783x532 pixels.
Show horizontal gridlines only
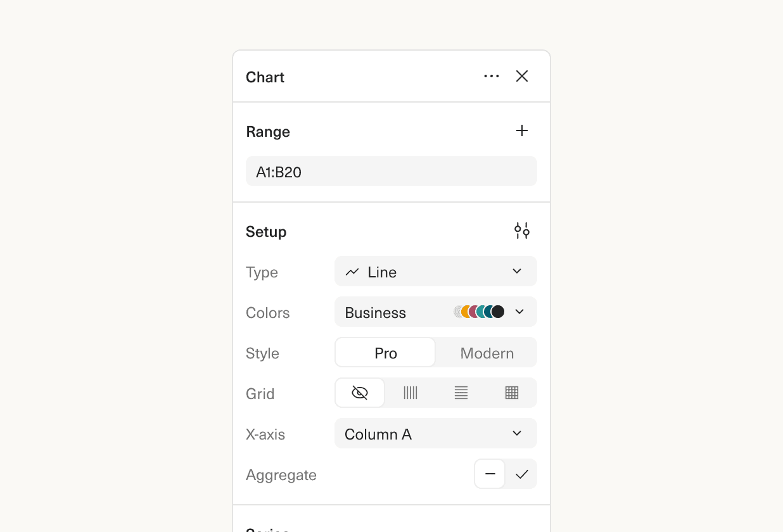pyautogui.click(x=461, y=393)
